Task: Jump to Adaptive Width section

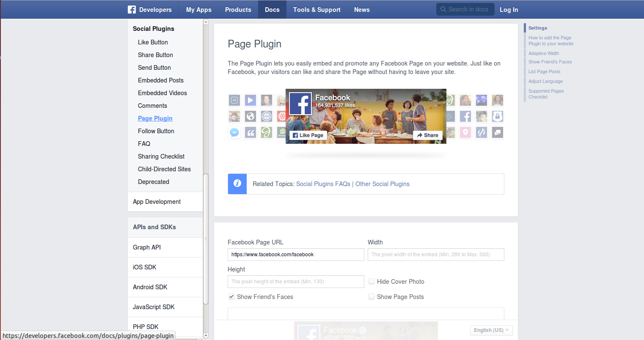Action: coord(544,53)
